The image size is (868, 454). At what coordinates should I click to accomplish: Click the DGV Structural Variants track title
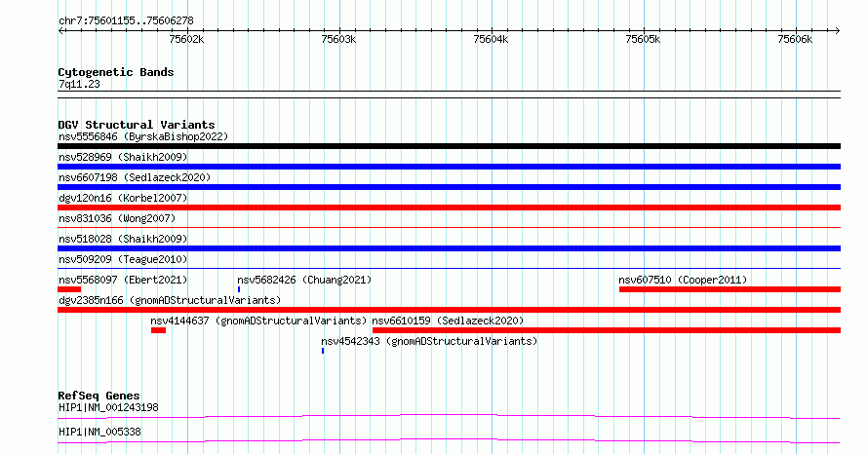tap(137, 125)
